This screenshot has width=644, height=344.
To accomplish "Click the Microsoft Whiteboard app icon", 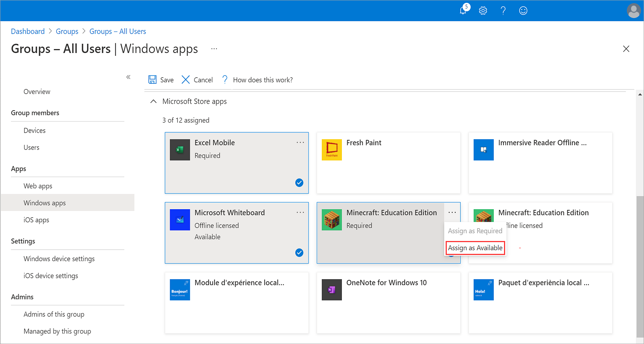I will tap(180, 220).
